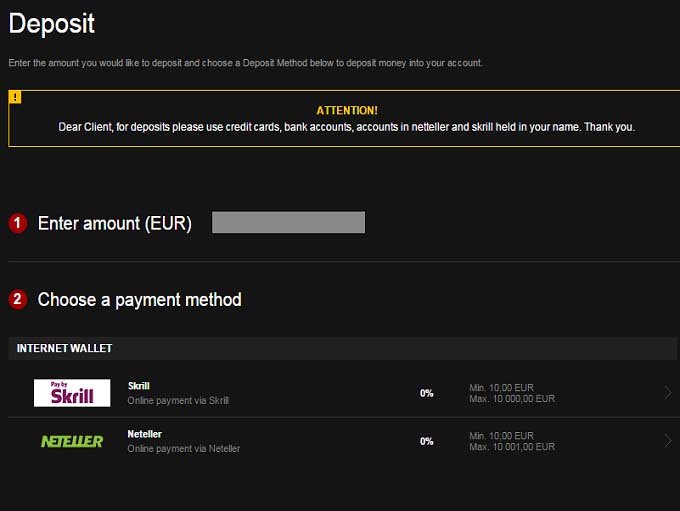Click the 'Online payment via Skrill' description

(178, 401)
